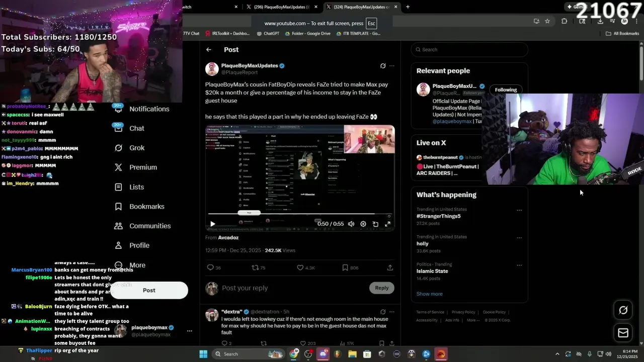This screenshot has width=644, height=362.
Task: Open Notifications in the X sidebar
Action: coord(142,109)
